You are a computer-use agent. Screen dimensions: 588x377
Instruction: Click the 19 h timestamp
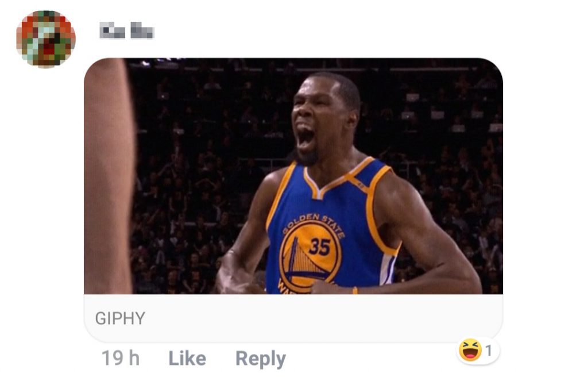121,358
